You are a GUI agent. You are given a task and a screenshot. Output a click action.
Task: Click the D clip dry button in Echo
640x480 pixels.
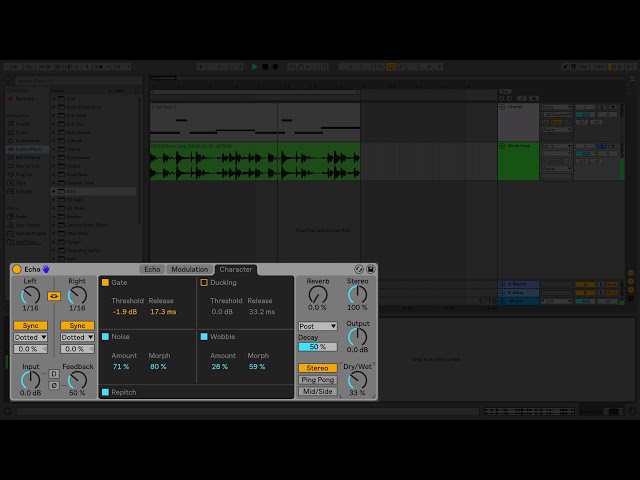(x=54, y=374)
